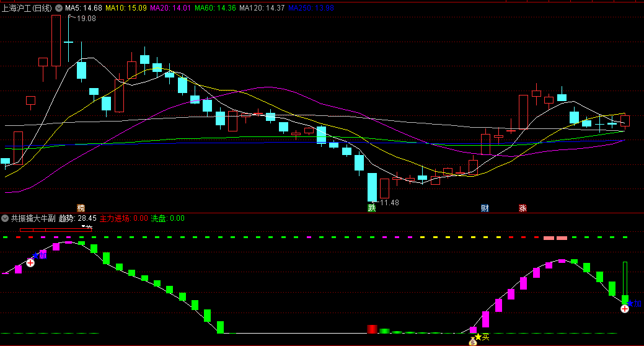Select the MA120: 14.37 label
This screenshot has width=644, height=346.
coord(262,8)
